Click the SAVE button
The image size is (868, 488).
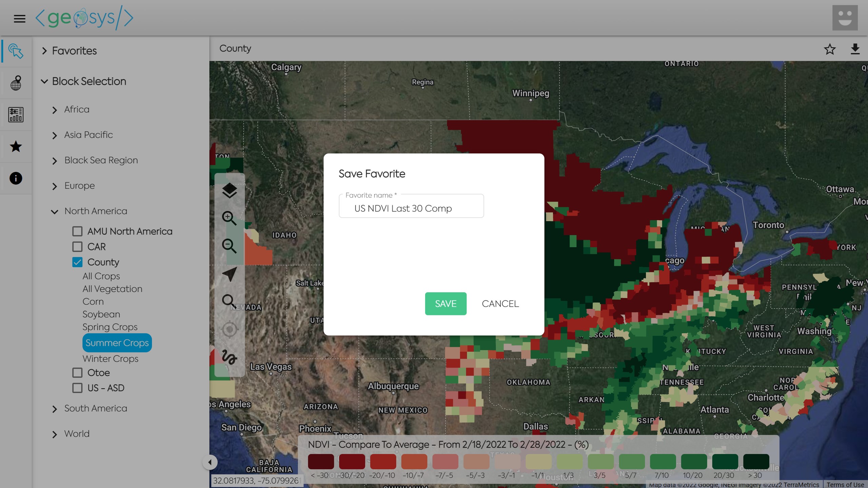tap(446, 304)
